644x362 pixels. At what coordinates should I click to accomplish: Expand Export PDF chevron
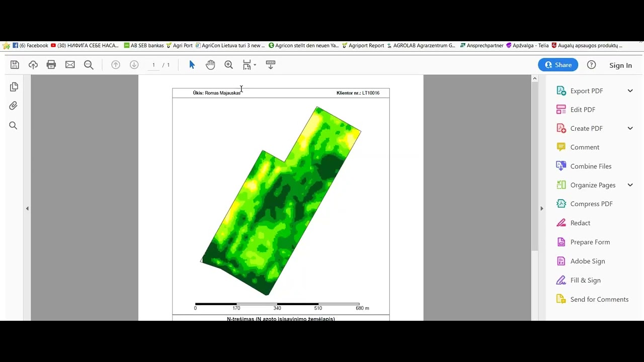pos(630,91)
